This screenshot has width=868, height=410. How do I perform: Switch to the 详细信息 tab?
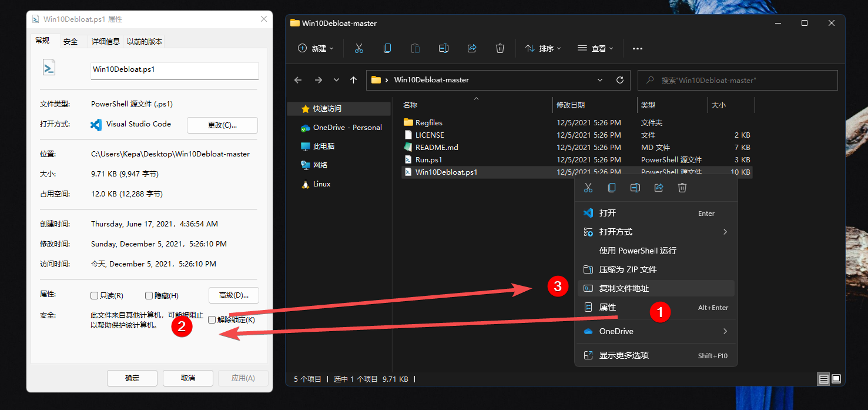coord(106,41)
